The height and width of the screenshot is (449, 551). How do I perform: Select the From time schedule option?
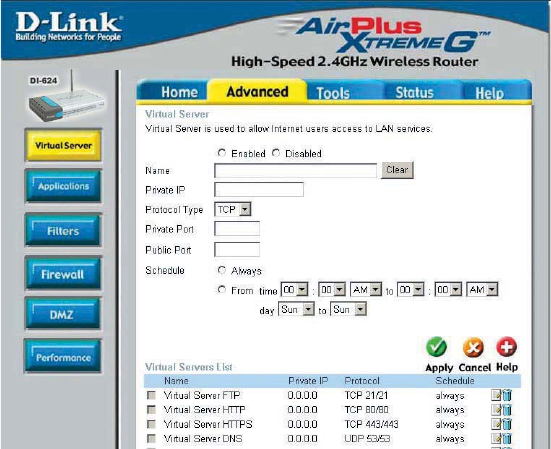tap(222, 289)
